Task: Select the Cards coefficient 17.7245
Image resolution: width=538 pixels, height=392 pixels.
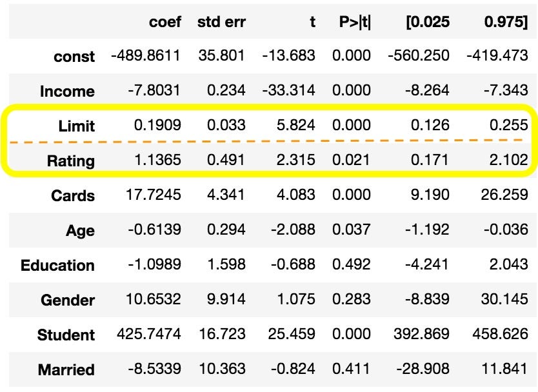Action: 153,195
